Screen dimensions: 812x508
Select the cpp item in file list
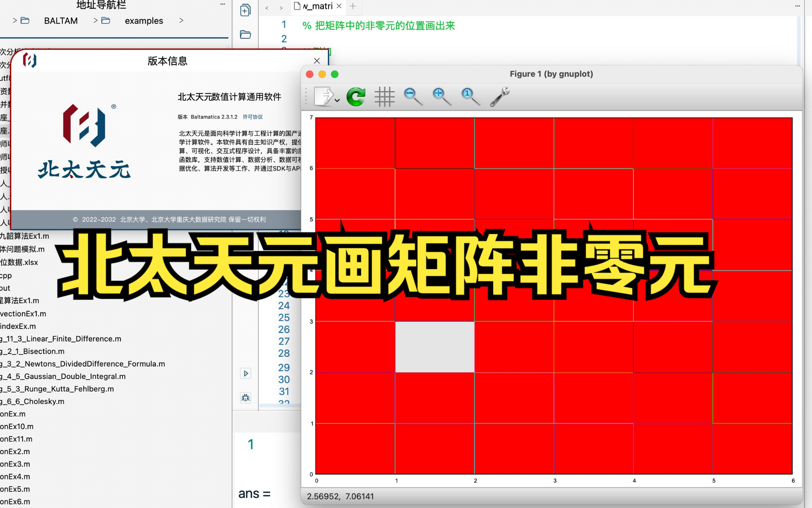click(6, 275)
